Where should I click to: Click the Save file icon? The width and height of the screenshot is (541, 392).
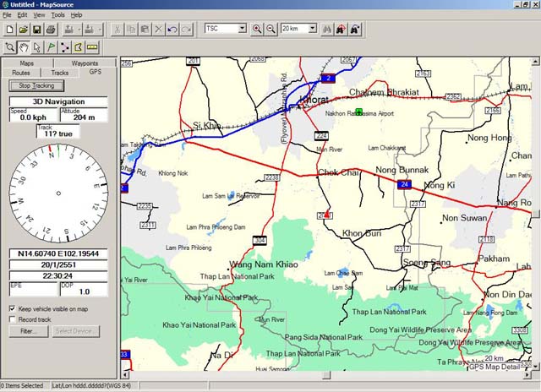(38, 29)
